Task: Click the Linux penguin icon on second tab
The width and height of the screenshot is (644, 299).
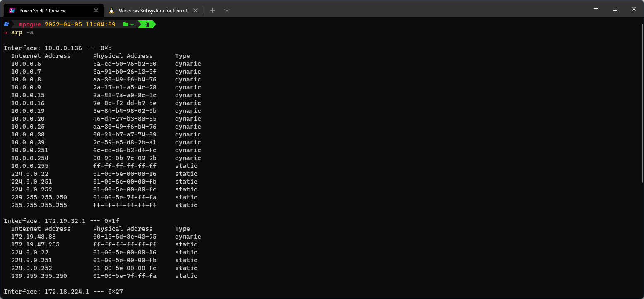Action: [x=111, y=10]
